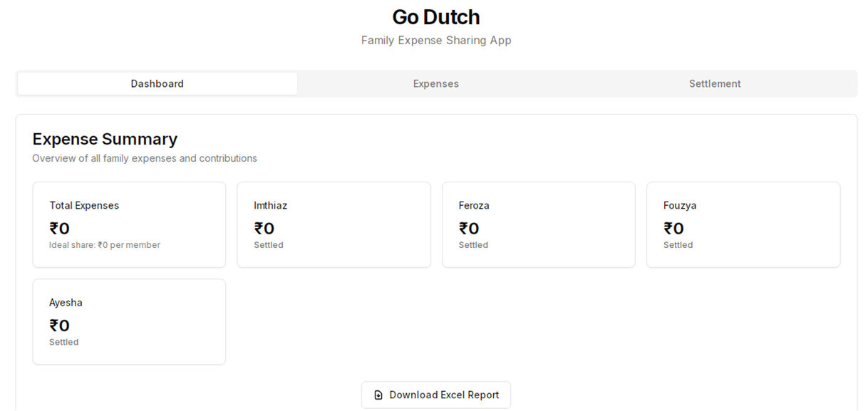Image resolution: width=868 pixels, height=411 pixels.
Task: Click the Go Dutch app title
Action: [435, 16]
